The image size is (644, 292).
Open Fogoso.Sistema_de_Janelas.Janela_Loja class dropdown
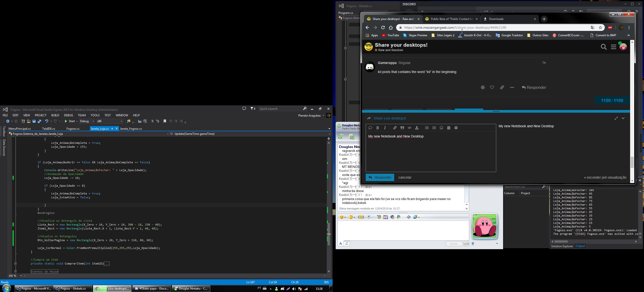click(x=89, y=134)
